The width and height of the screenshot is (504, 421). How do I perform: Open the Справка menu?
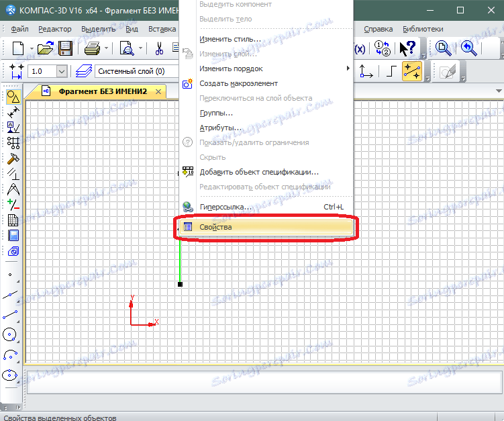(x=379, y=29)
